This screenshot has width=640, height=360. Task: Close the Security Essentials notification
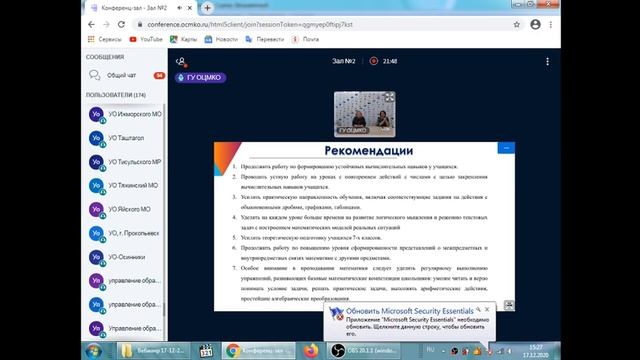point(487,309)
